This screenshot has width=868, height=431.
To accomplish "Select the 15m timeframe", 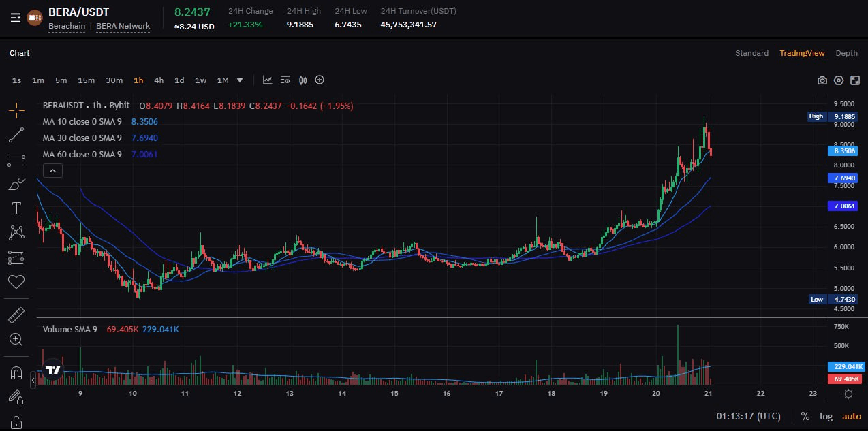I will point(87,80).
